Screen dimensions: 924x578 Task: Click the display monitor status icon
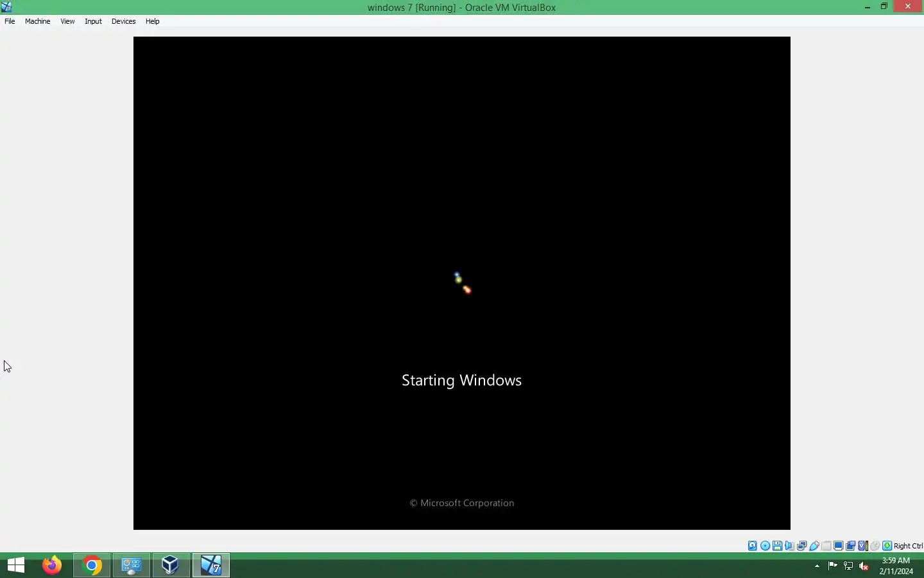(839, 546)
